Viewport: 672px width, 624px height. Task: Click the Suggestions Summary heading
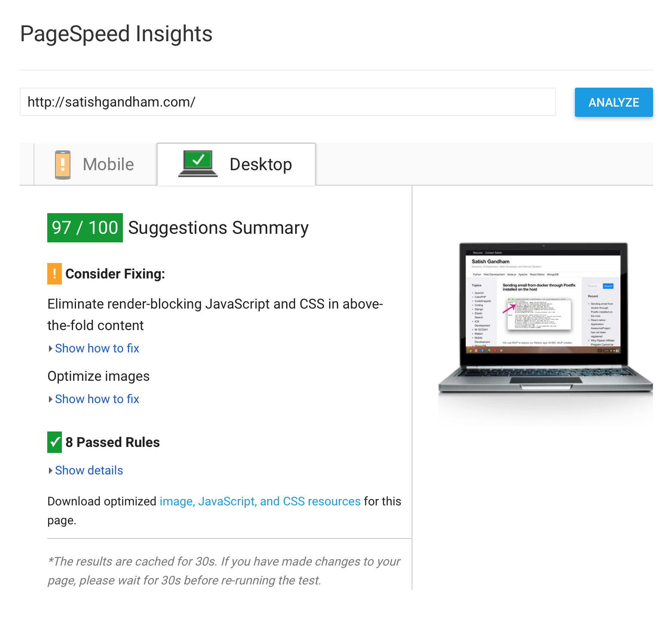[x=218, y=228]
